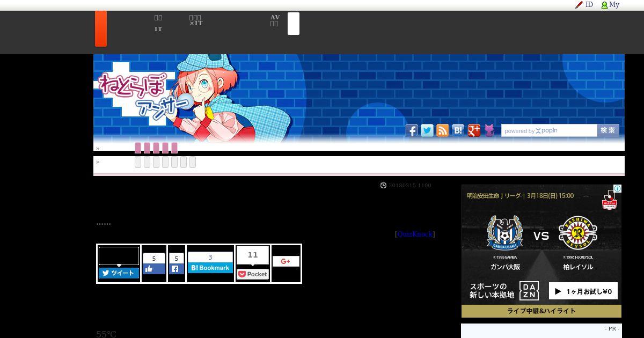Click the tweet count bubble above ツイート

coord(119,256)
